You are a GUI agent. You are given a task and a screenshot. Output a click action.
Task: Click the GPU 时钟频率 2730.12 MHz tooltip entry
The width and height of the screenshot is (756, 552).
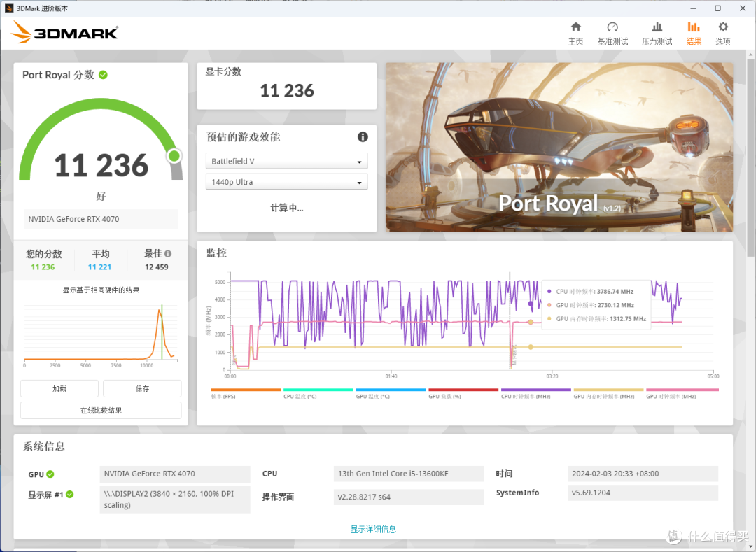(591, 305)
